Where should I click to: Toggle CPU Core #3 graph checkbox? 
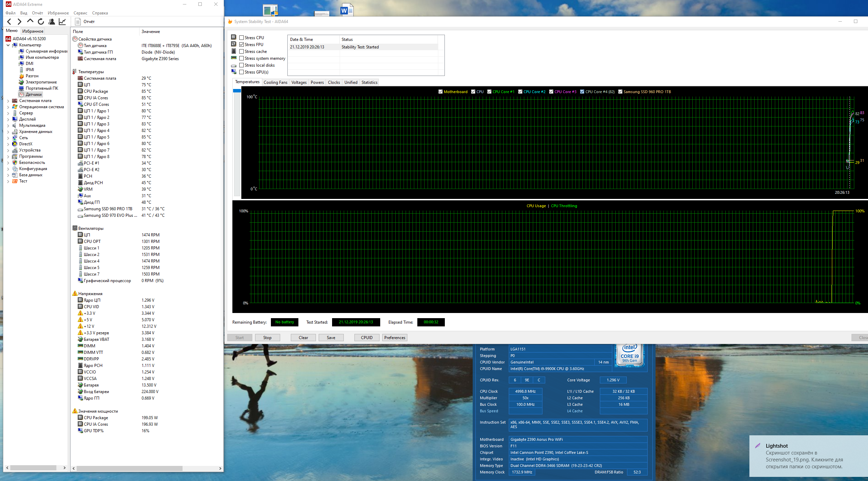tap(551, 92)
